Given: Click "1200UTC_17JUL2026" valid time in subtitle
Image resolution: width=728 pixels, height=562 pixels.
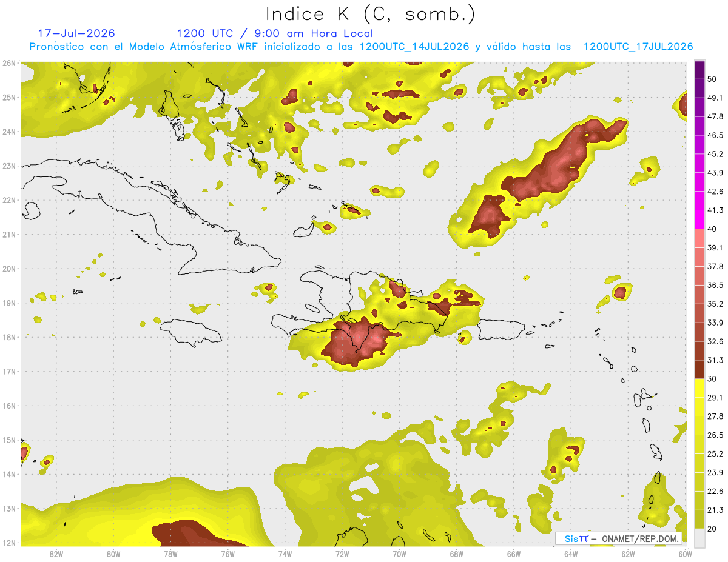Looking at the screenshot, I should pos(638,47).
